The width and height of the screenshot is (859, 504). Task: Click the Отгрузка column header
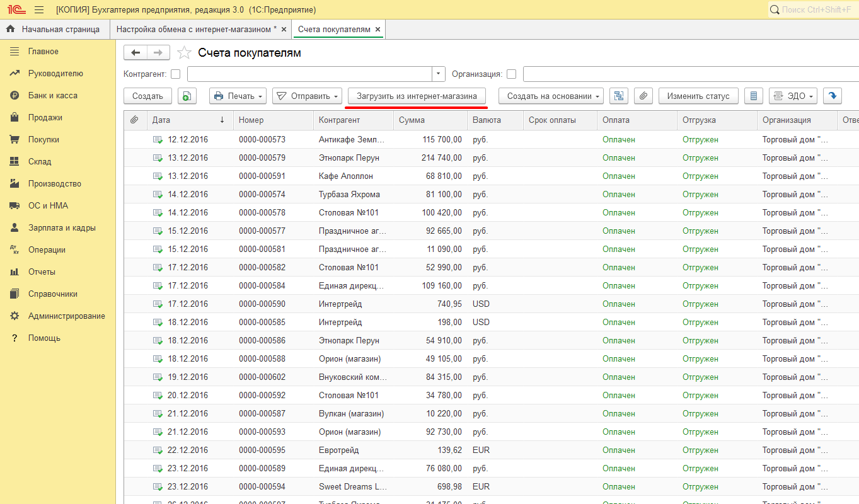(x=717, y=120)
